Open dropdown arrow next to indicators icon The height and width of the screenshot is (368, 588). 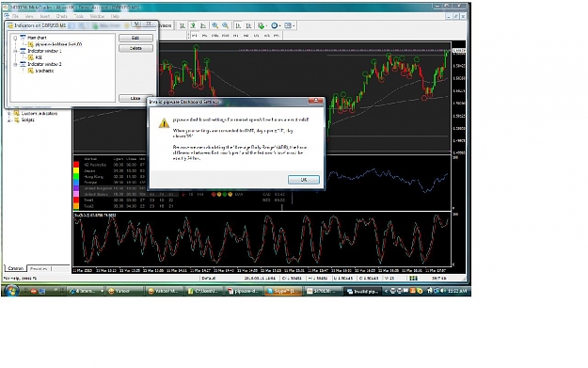click(x=266, y=26)
